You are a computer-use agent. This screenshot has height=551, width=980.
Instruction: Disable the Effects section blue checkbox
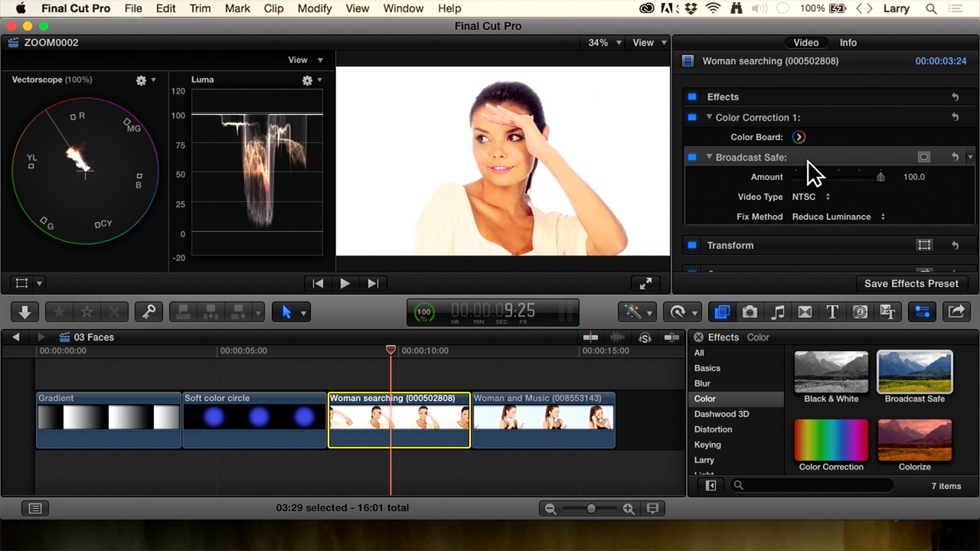[692, 97]
